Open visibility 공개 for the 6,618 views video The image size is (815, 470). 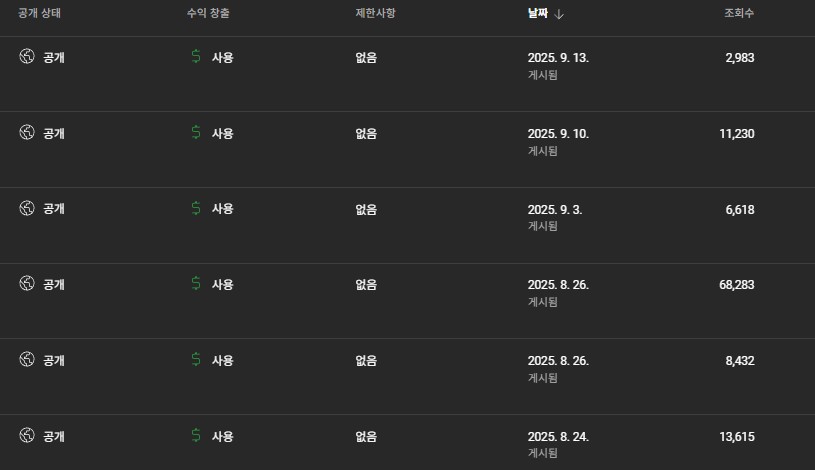click(54, 209)
